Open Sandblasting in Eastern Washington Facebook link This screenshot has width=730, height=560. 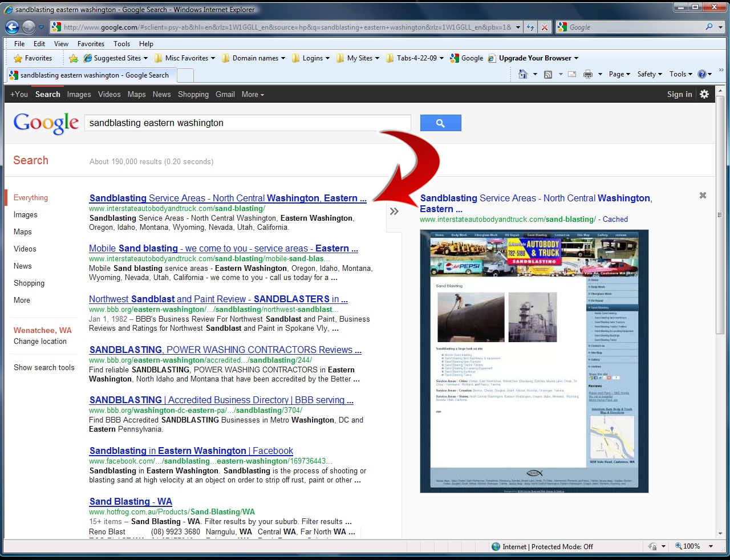click(191, 451)
